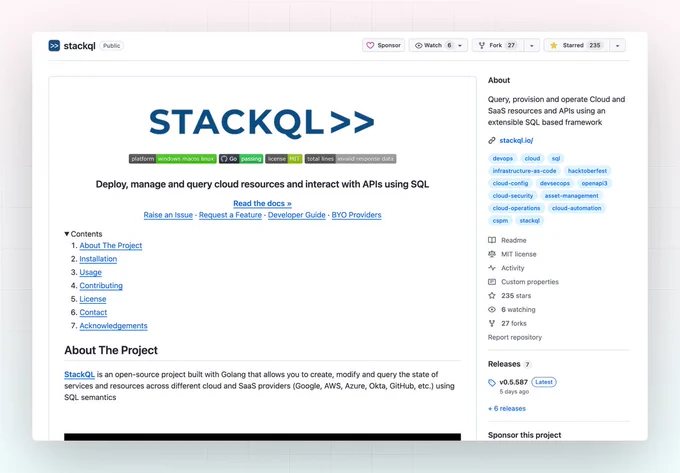Click the MIT license badge
680x473 pixels.
pos(284,159)
